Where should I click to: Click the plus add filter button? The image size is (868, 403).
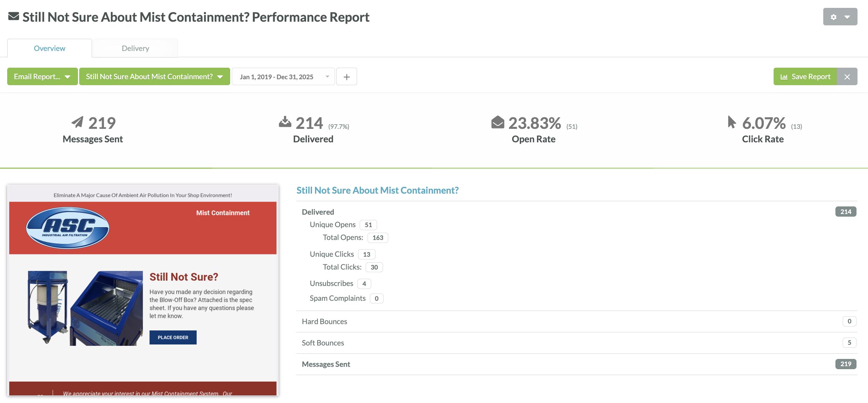pos(347,77)
